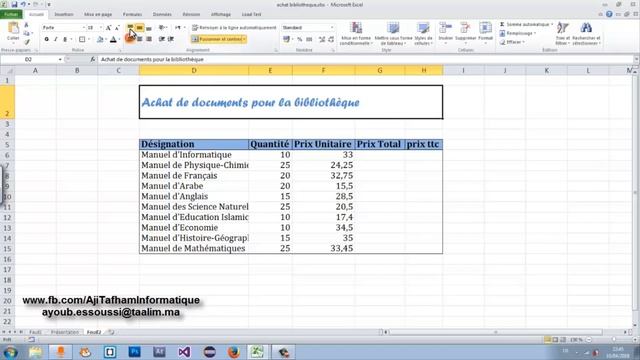Viewport: 640px width, 360px height.
Task: Open the font name dropdown
Action: 84,28
